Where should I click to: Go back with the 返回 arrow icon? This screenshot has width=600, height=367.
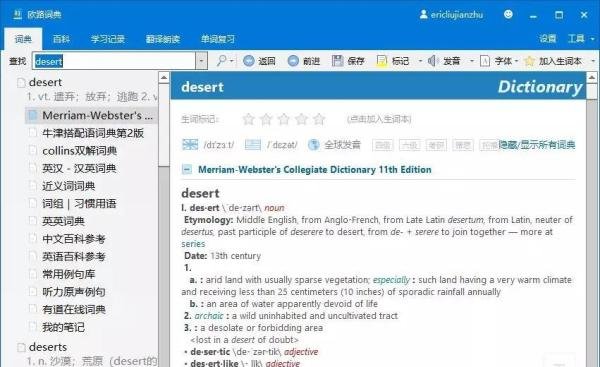(x=249, y=61)
